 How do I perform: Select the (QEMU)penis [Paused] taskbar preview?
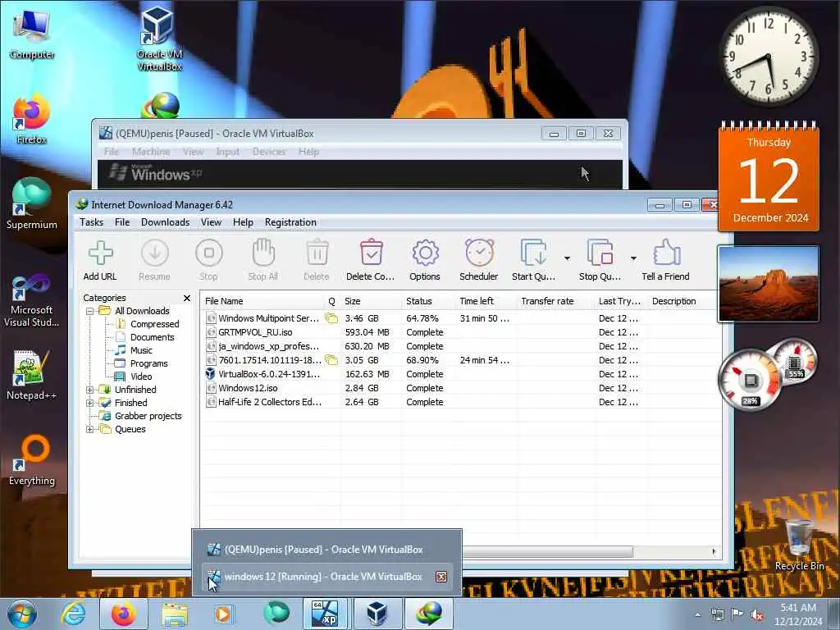coord(326,550)
